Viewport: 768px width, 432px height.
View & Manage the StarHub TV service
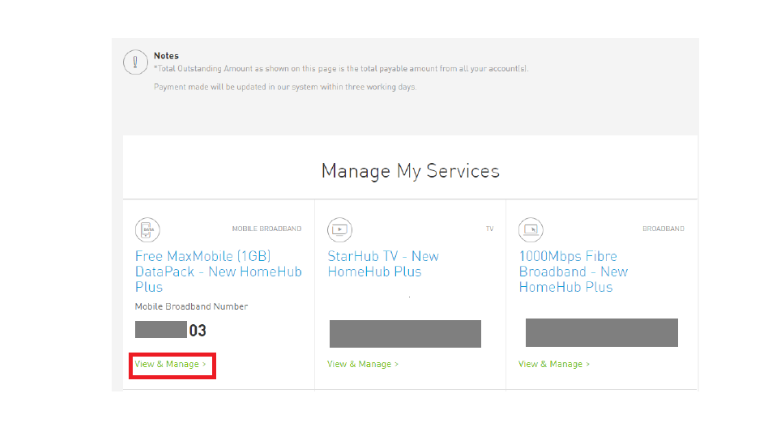coord(363,364)
